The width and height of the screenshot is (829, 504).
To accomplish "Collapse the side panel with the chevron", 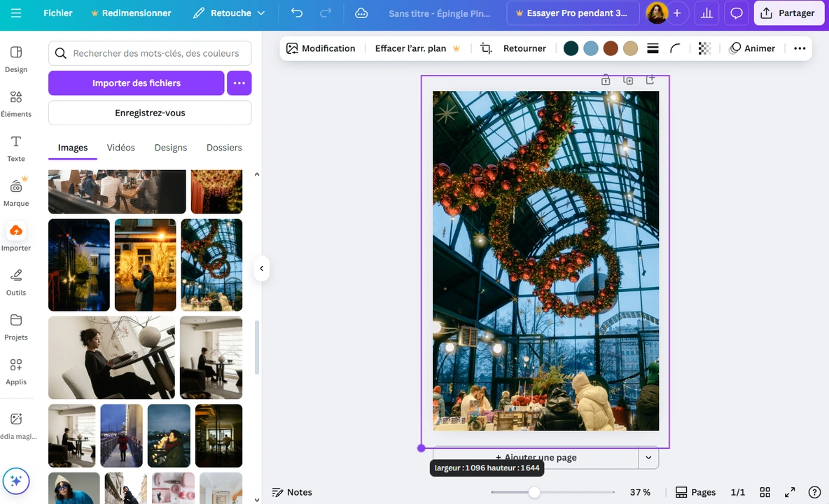I will pyautogui.click(x=261, y=268).
